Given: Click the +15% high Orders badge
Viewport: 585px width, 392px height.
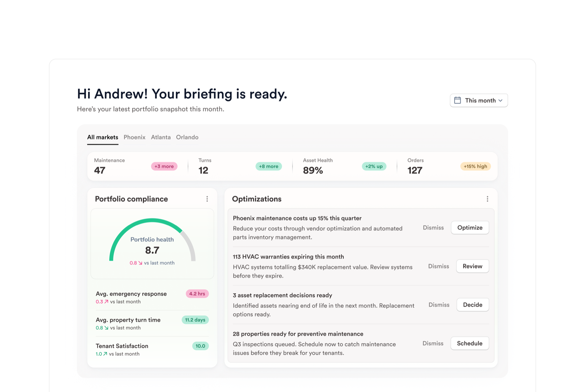Looking at the screenshot, I should click(x=475, y=166).
